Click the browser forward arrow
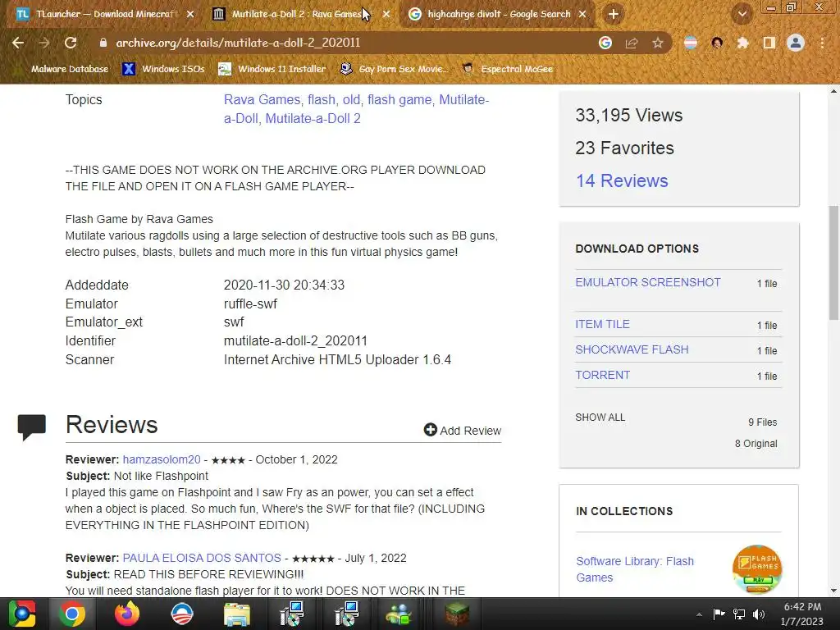This screenshot has height=630, width=840. [x=44, y=43]
